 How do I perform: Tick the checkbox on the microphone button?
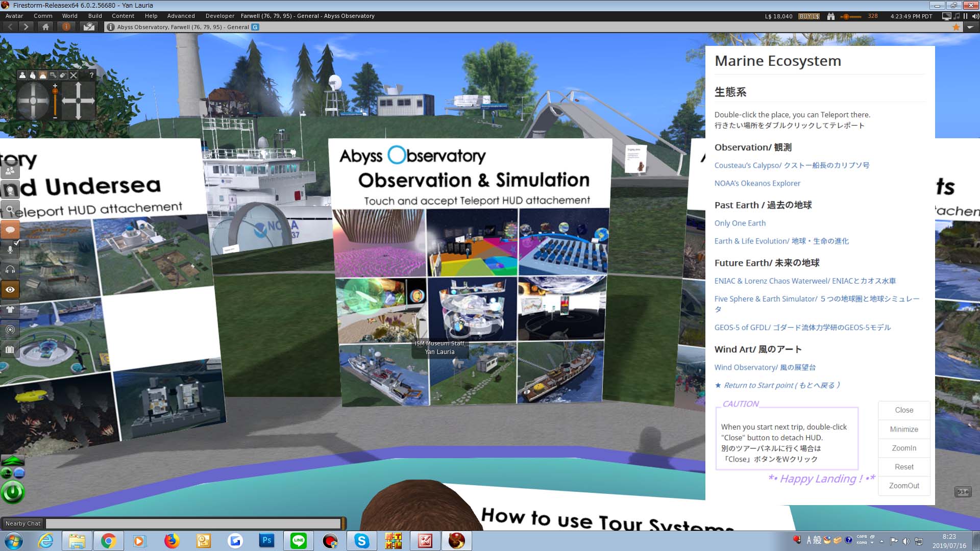(x=17, y=243)
